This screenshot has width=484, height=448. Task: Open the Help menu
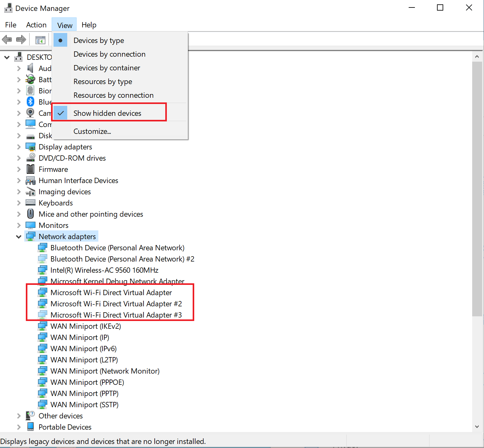tap(89, 25)
